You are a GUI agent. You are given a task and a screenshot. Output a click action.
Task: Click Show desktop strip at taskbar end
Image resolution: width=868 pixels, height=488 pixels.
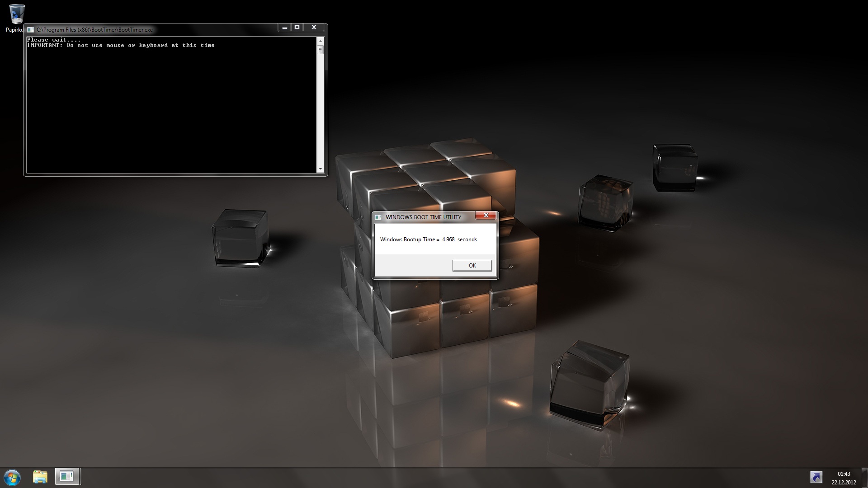point(864,478)
